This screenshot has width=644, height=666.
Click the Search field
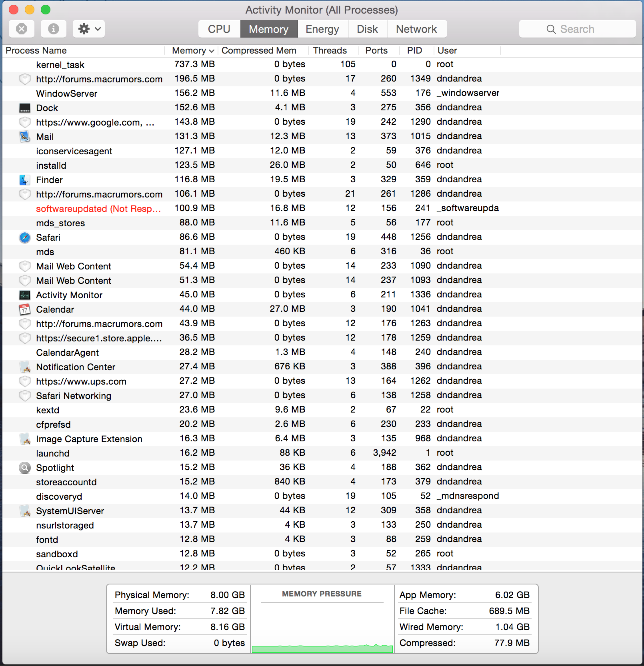(577, 29)
